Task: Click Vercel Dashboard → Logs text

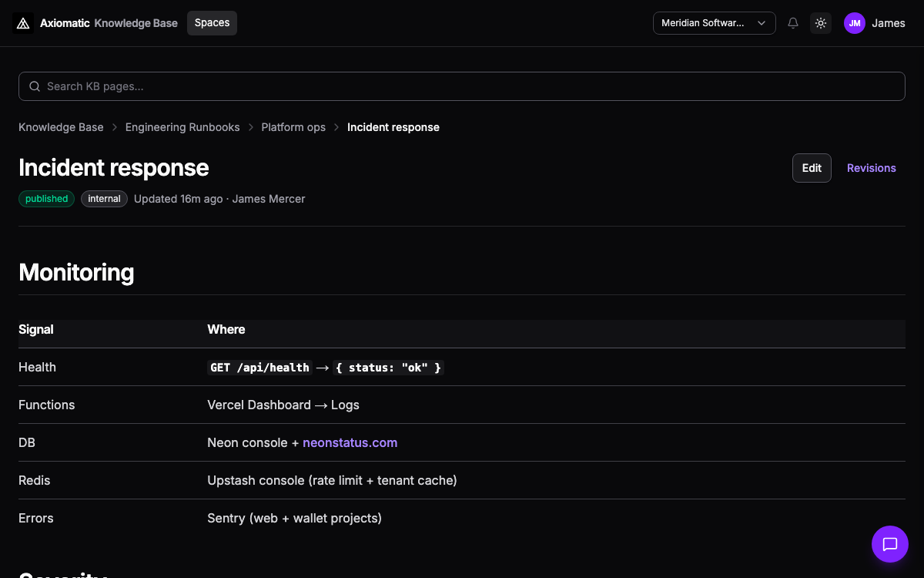Action: [283, 405]
